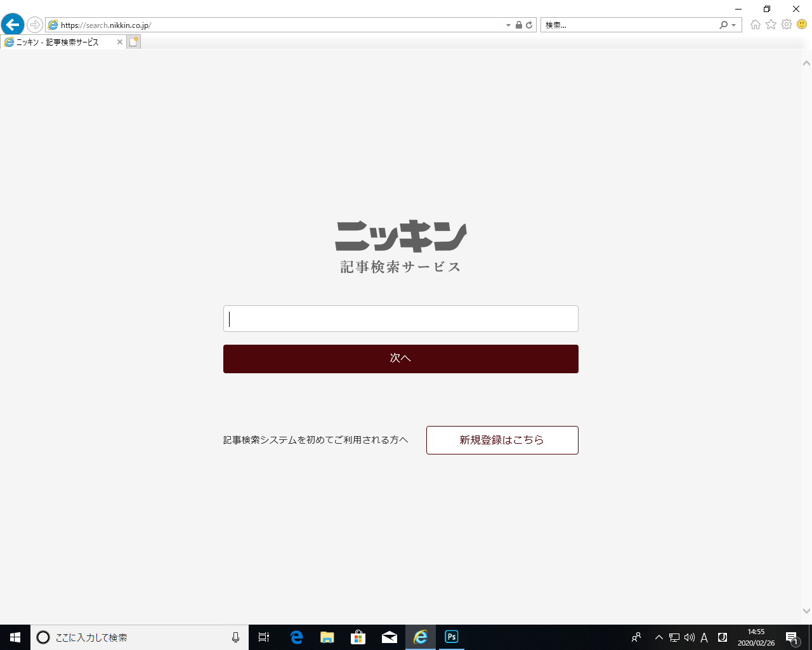
Task: Go to browser home page icon
Action: (x=755, y=25)
